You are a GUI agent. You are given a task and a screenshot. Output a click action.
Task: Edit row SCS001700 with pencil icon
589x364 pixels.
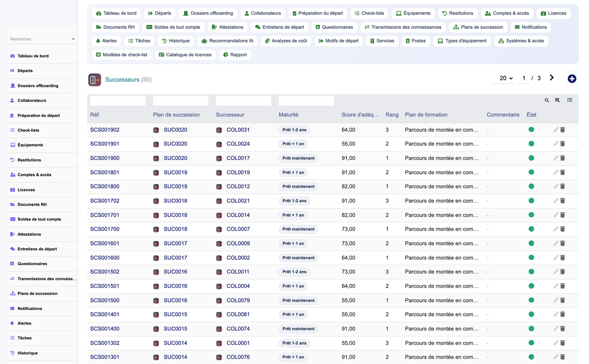click(556, 229)
